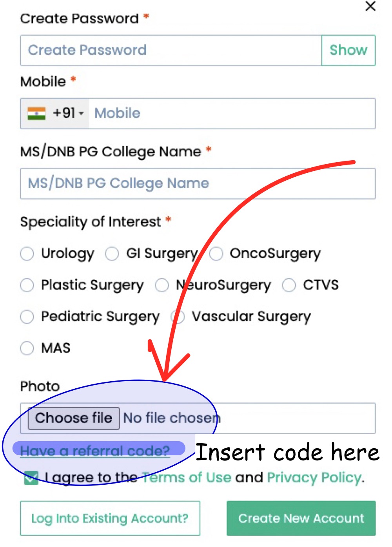392x547 pixels.
Task: Click the Mobile number input
Action: pyautogui.click(x=231, y=113)
